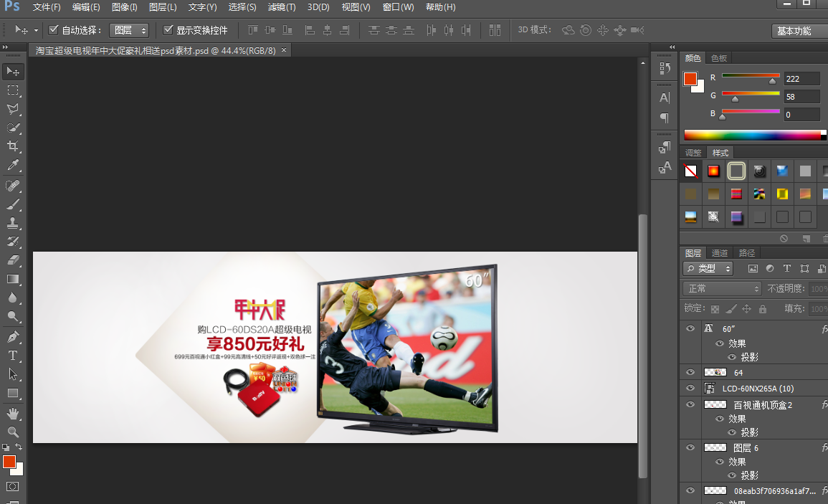Toggle Quick Mask mode

13,487
